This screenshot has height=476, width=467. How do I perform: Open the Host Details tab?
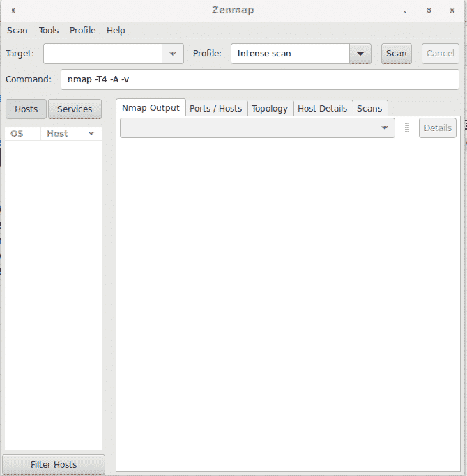[x=323, y=109]
